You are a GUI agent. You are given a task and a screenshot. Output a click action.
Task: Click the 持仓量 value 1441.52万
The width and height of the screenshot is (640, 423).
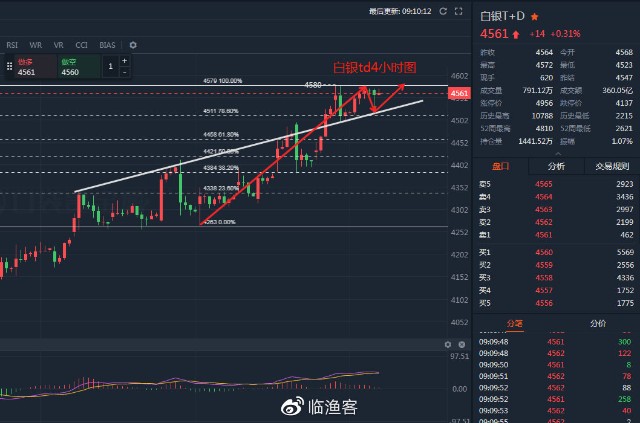(536, 141)
